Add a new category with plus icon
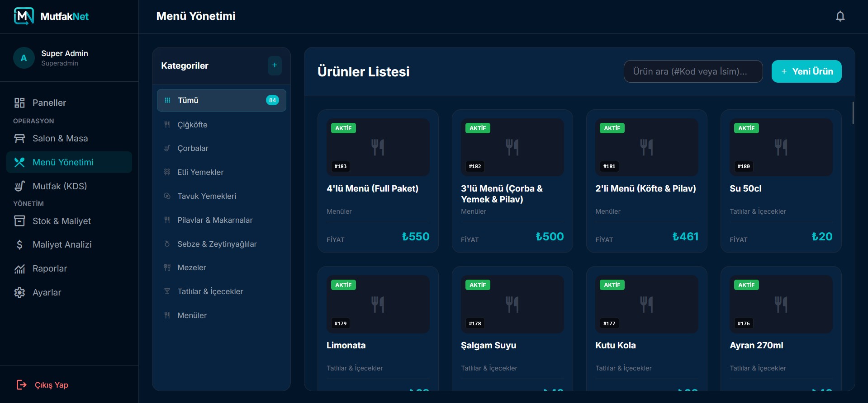Viewport: 868px width, 403px height. click(x=275, y=66)
